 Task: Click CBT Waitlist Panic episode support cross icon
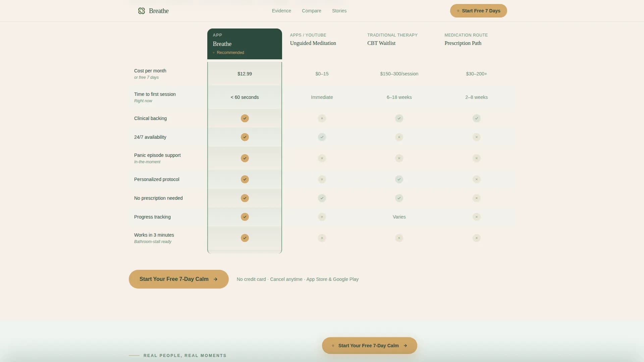[399, 158]
